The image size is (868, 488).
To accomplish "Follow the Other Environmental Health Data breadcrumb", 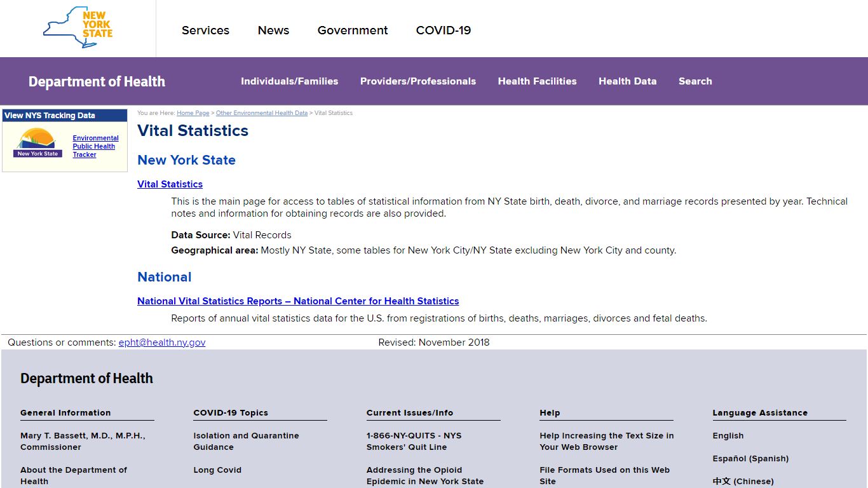I will coord(262,113).
